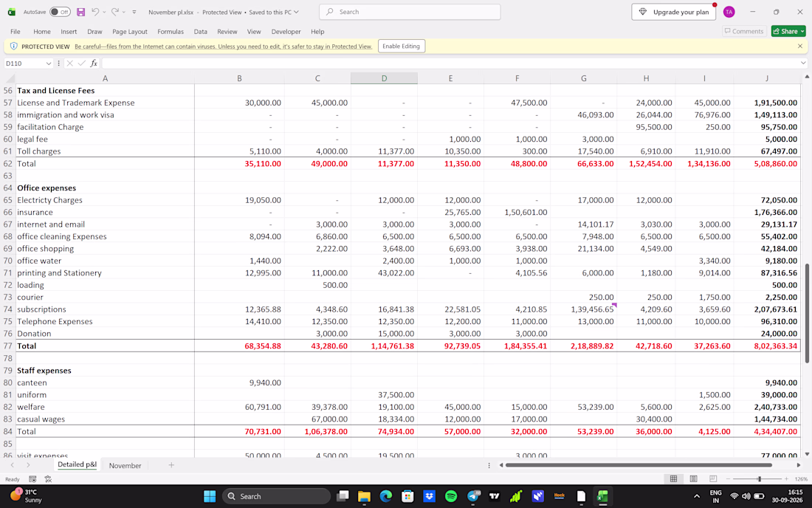
Task: Click the Upgrade your plan button
Action: tap(674, 12)
